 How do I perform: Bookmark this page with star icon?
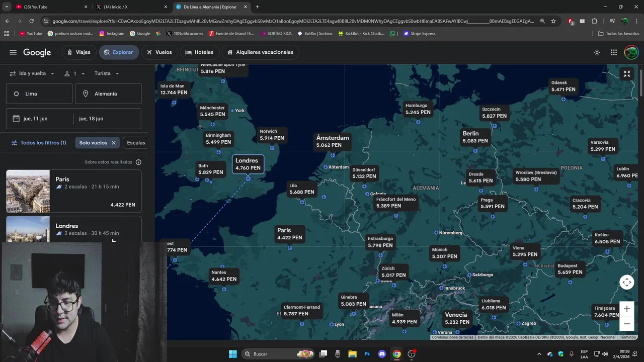(553, 21)
